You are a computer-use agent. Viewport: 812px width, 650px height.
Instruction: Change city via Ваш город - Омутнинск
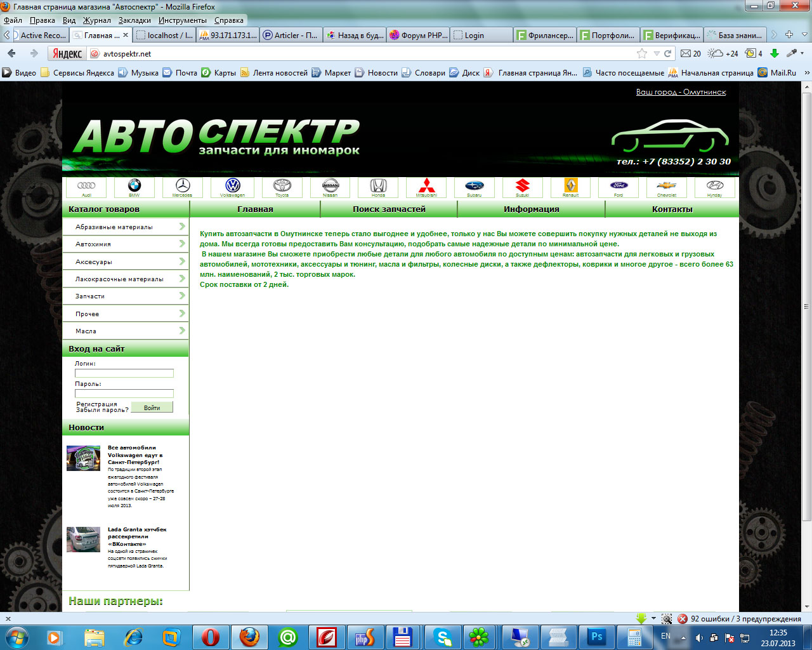point(681,92)
